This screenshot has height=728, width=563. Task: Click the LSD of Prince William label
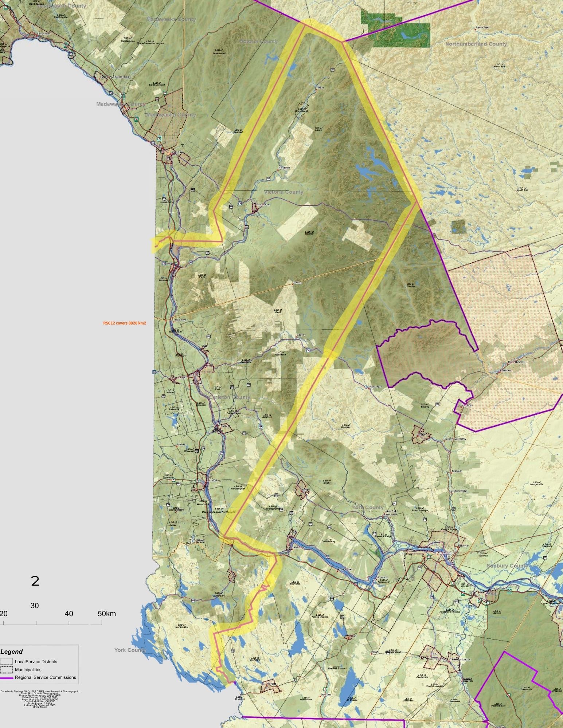pos(320,615)
